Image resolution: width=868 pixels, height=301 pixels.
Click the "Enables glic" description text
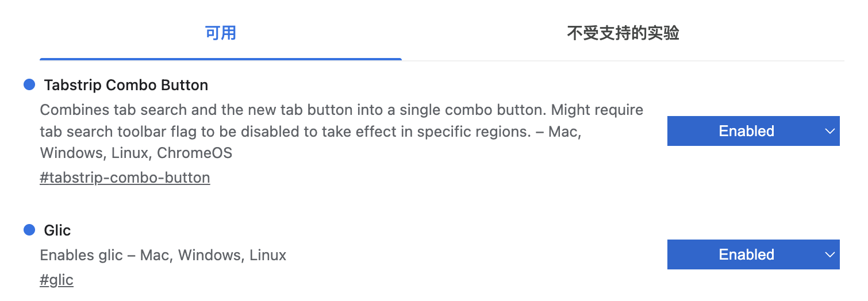[163, 254]
